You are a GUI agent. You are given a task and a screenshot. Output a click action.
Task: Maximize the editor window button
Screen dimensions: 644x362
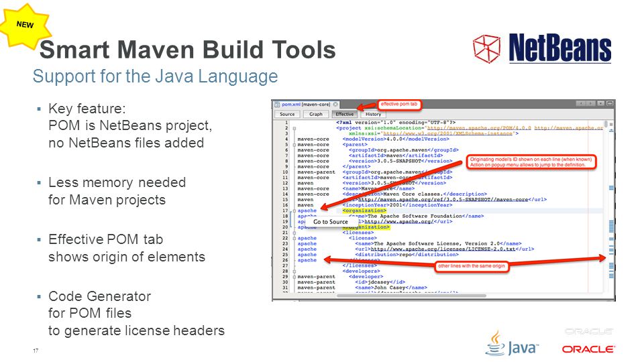(x=610, y=103)
